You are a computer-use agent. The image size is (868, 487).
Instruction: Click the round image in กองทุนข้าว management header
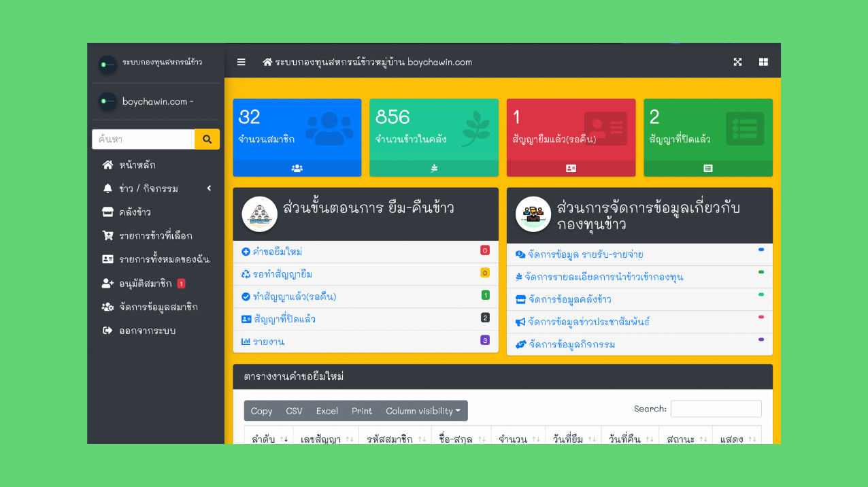click(x=533, y=214)
